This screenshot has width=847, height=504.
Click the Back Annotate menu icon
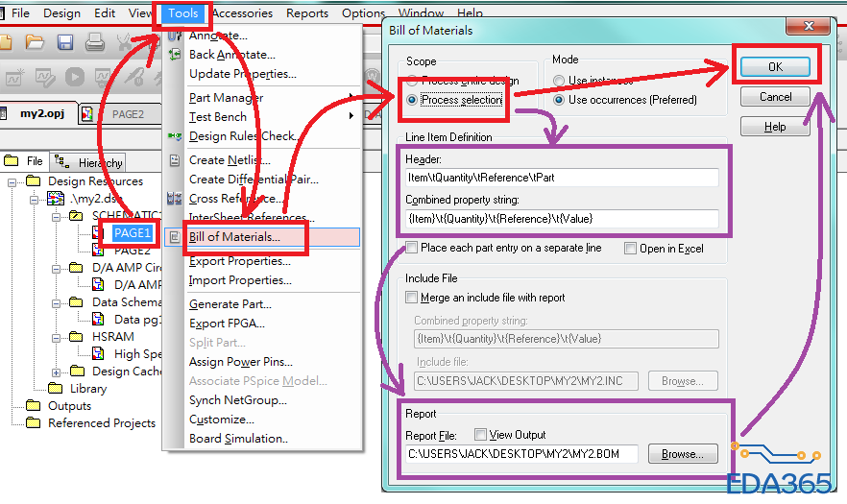click(175, 54)
